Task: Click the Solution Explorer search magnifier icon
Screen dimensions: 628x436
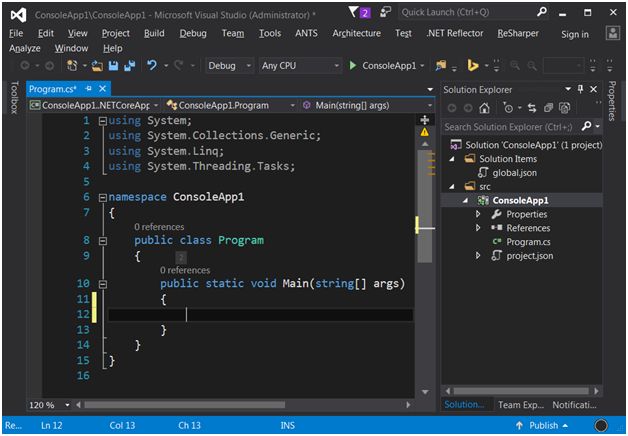Action: [586, 127]
